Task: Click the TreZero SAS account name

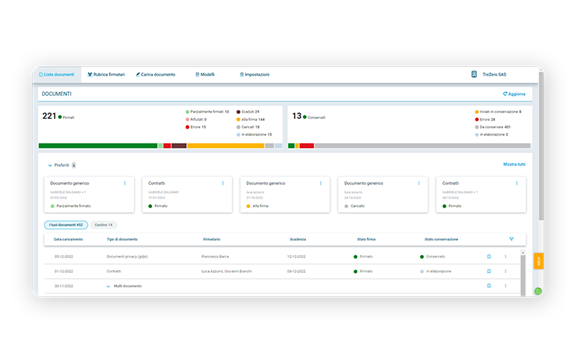Action: 494,75
